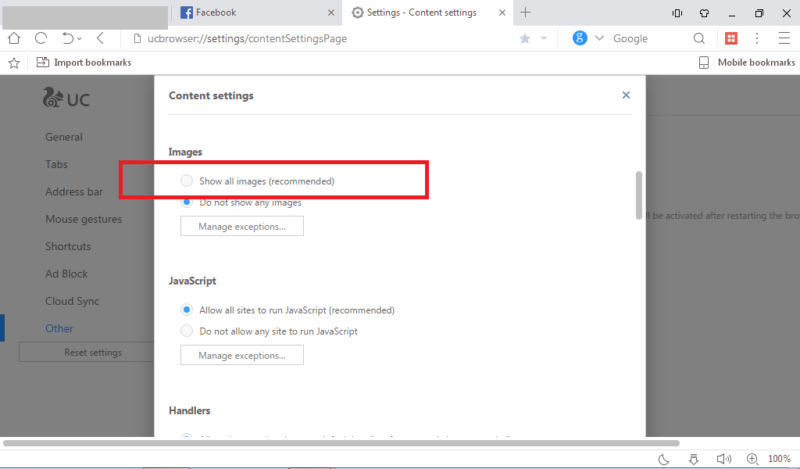Select Allow all sites to run JavaScript

click(187, 310)
